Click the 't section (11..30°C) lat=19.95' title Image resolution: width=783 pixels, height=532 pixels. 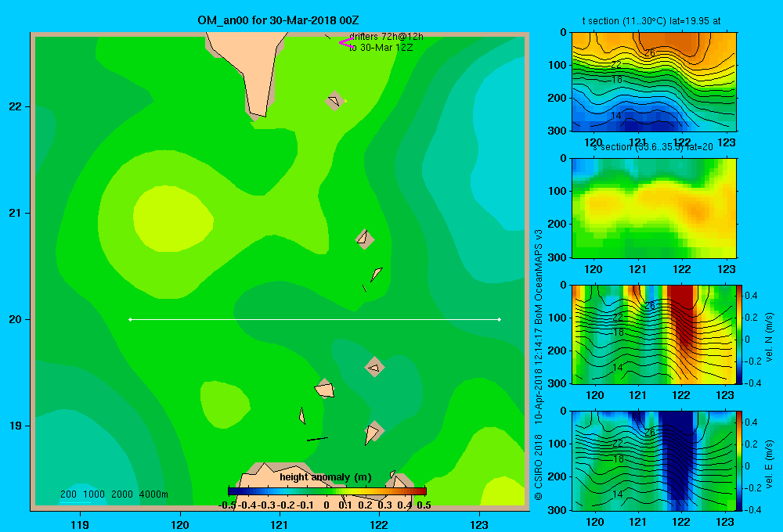(x=651, y=21)
